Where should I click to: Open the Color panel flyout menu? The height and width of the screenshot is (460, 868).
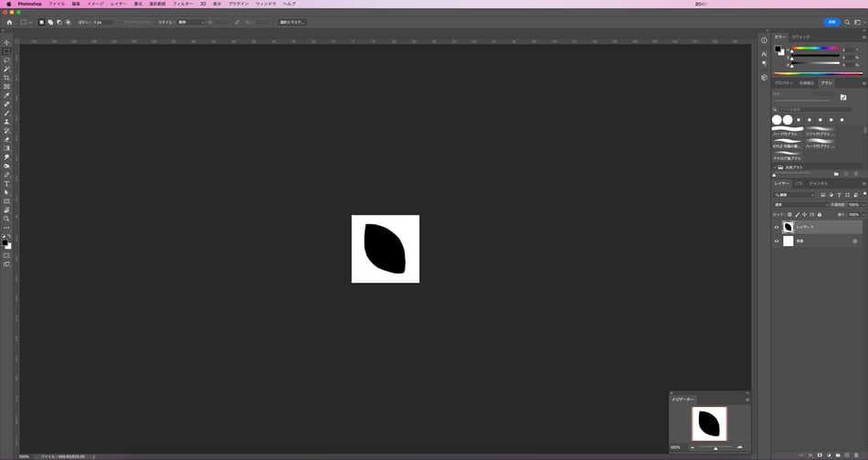click(864, 37)
